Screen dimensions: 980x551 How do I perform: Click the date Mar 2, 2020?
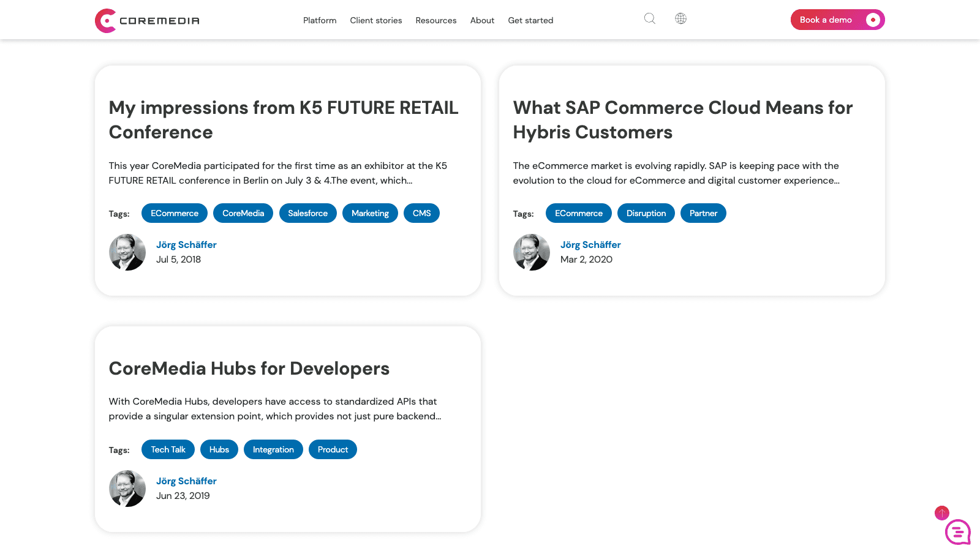pyautogui.click(x=586, y=260)
